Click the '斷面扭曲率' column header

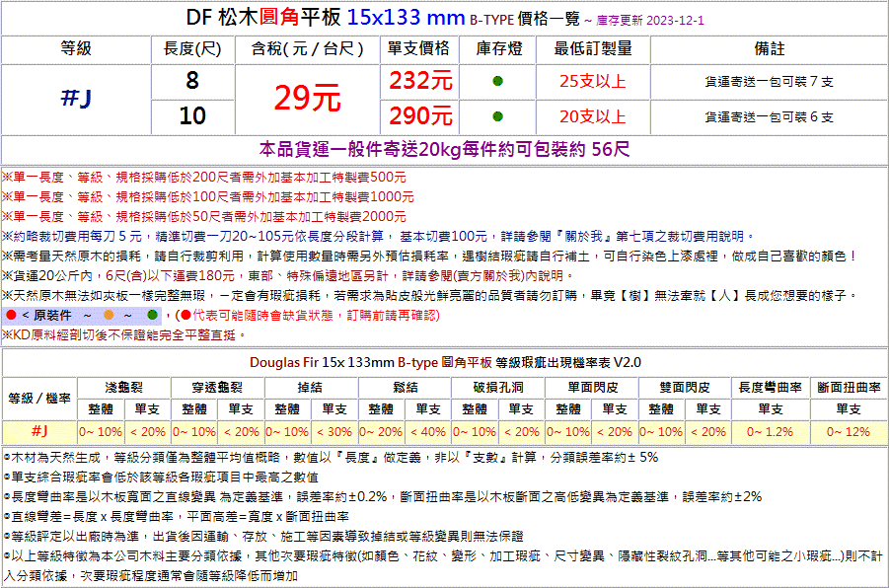(x=849, y=388)
